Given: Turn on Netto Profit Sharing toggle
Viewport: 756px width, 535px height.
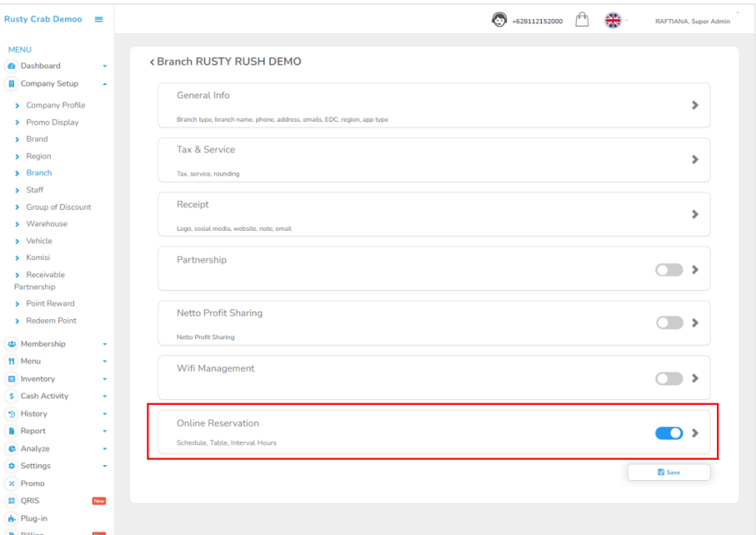Looking at the screenshot, I should coord(668,322).
